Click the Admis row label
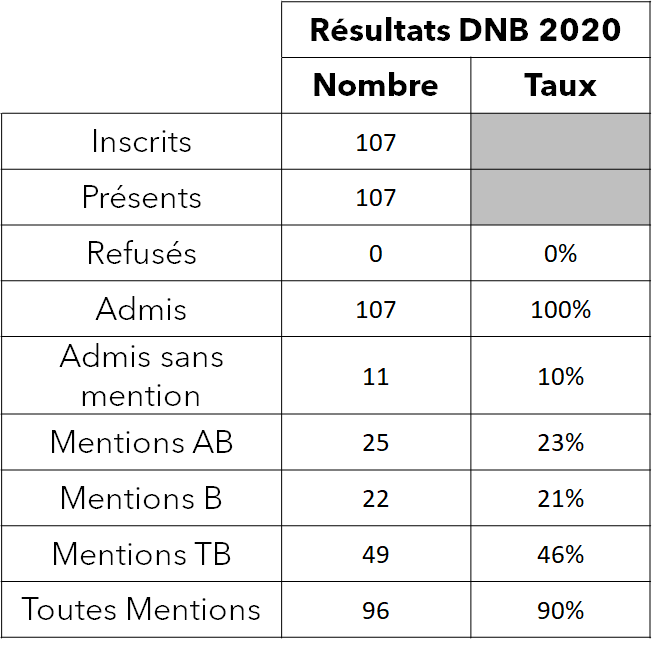The height and width of the screenshot is (648, 652). (141, 309)
